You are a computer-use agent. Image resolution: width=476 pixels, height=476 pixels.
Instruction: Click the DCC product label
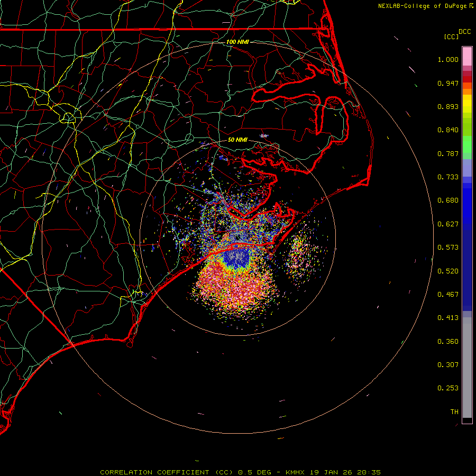tap(465, 32)
